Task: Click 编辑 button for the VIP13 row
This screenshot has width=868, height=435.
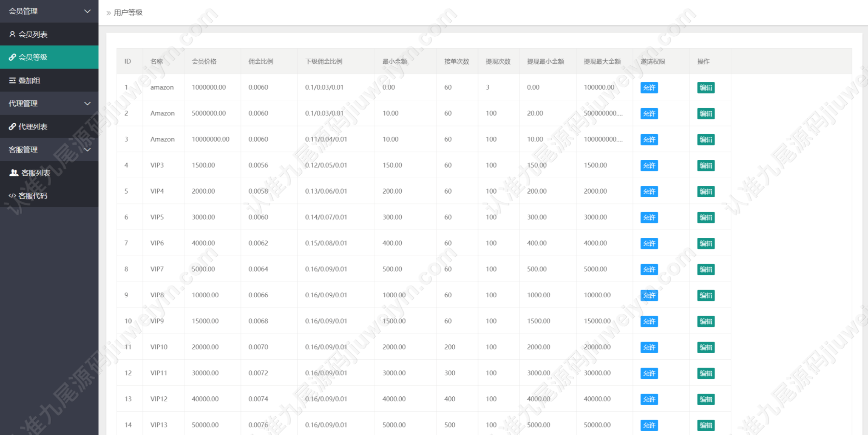Action: pyautogui.click(x=706, y=425)
